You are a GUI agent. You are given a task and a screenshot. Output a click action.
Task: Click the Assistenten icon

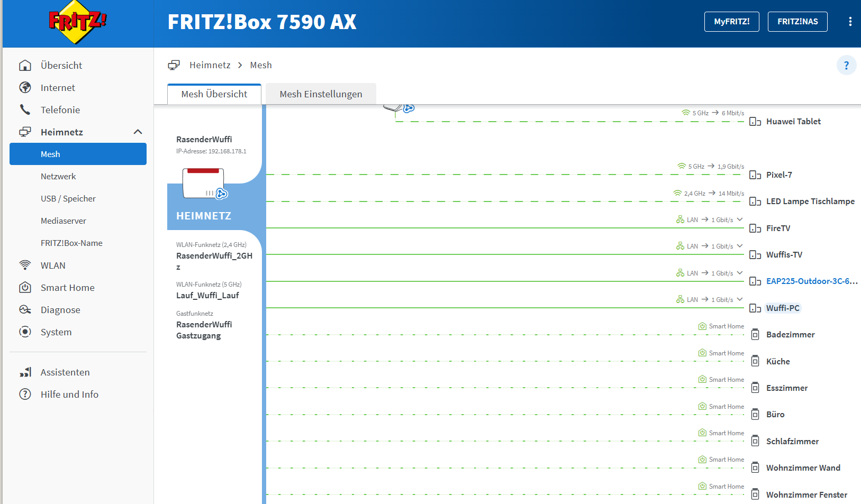point(25,372)
